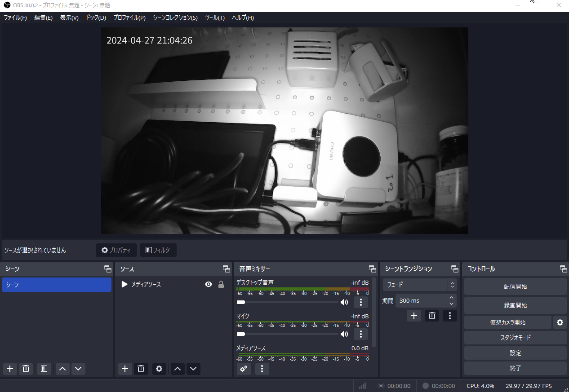Open source properties gear in Sources panel
The image size is (569, 392).
pos(159,369)
